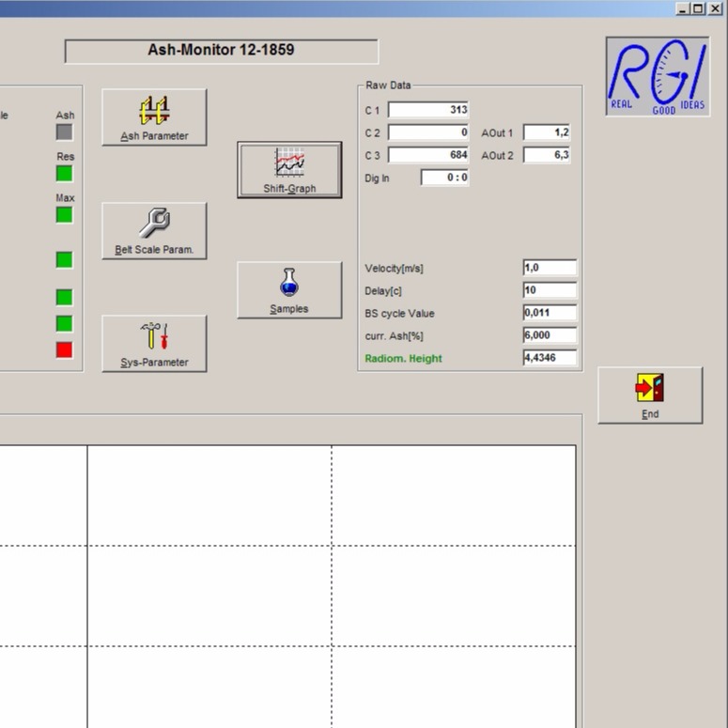This screenshot has width=728, height=728.
Task: Click the BS cycle Value field
Action: [550, 314]
